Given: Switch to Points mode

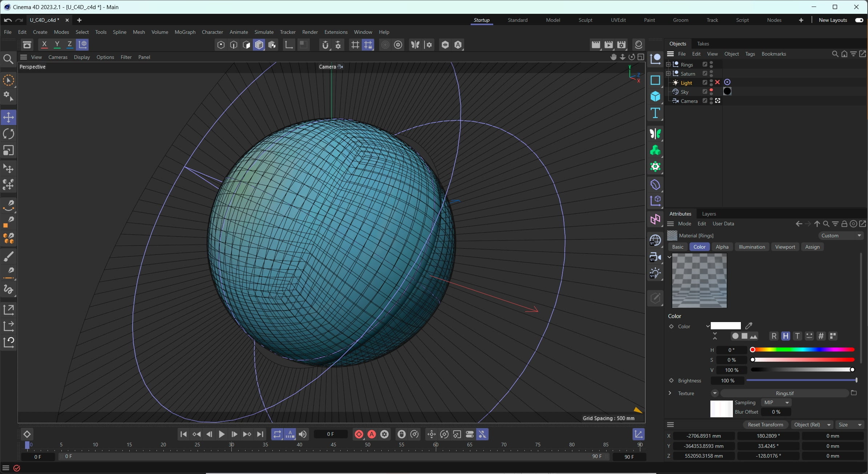Looking at the screenshot, I should 221,45.
